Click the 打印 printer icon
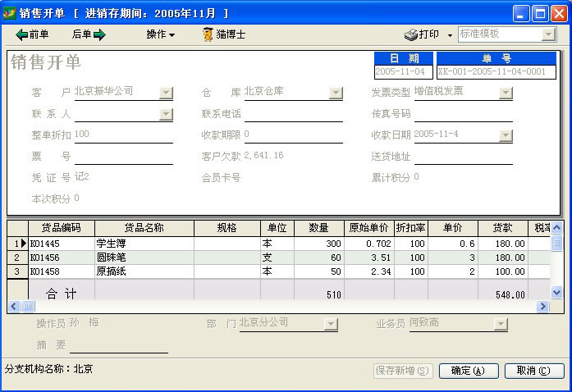 pyautogui.click(x=412, y=34)
